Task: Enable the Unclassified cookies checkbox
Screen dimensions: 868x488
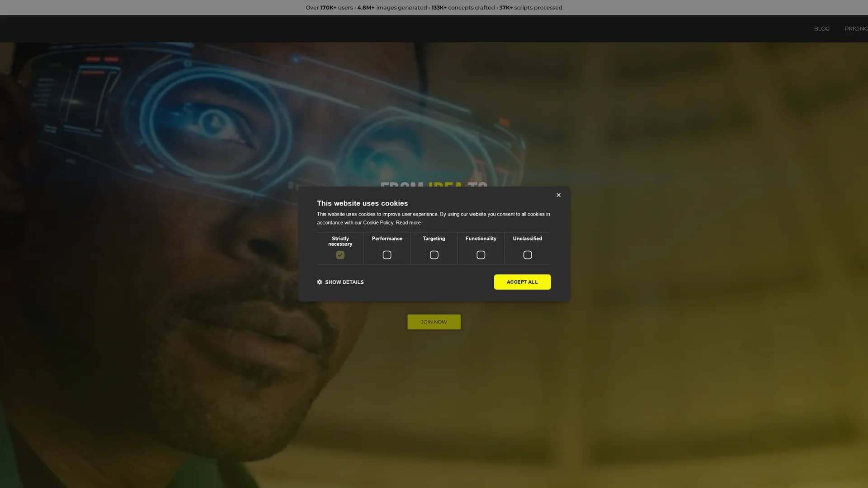Action: click(528, 255)
